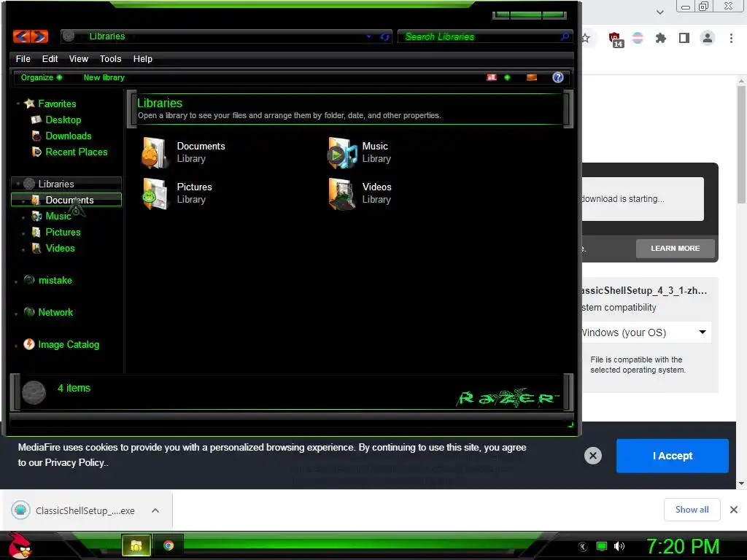Click the 7:20 PM clock
The image size is (747, 560).
[x=683, y=546]
